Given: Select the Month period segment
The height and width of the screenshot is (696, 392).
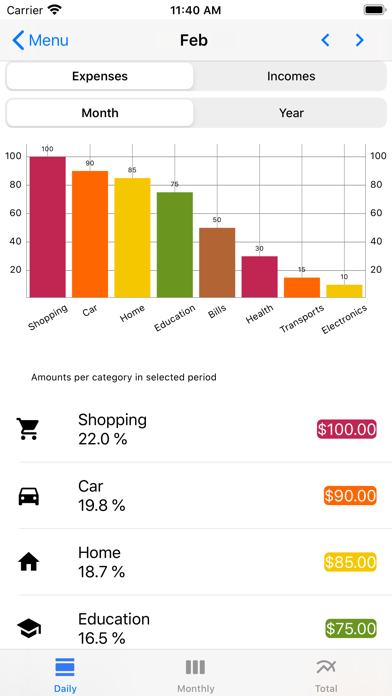Looking at the screenshot, I should [100, 113].
